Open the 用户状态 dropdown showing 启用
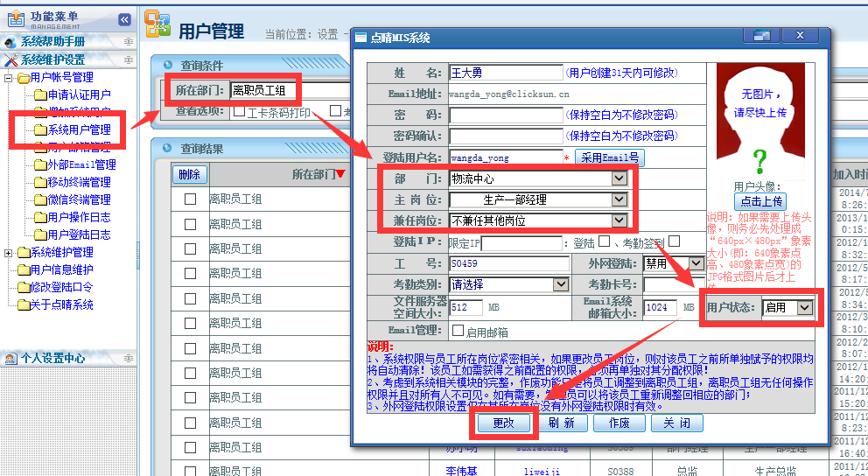 (787, 307)
